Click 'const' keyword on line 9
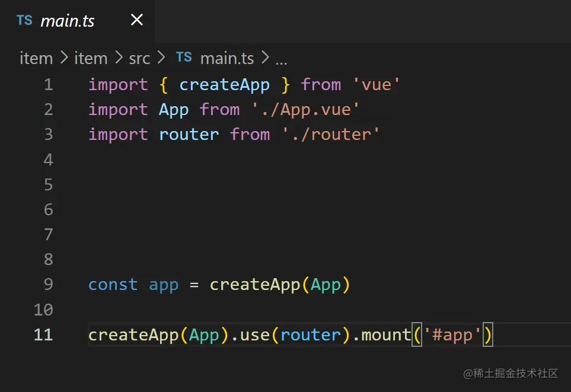Viewport: 571px width, 392px height. (x=113, y=285)
